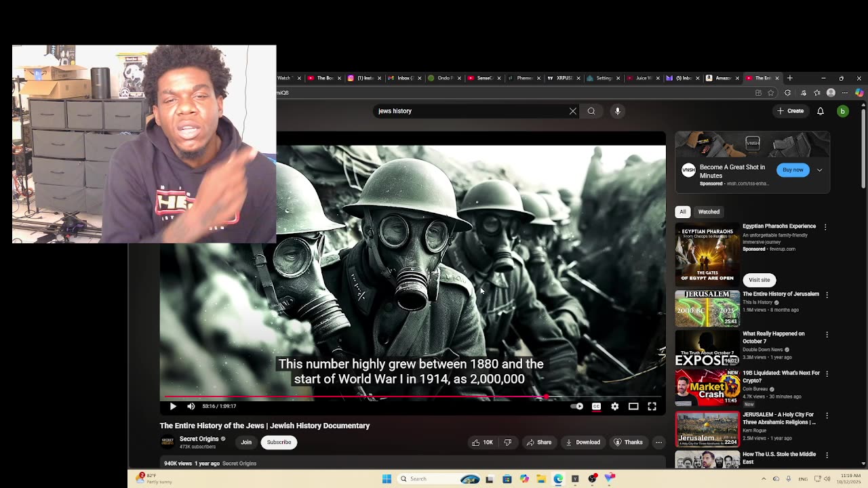Enter fullscreen mode in the player
This screenshot has height=488, width=868.
pos(652,406)
